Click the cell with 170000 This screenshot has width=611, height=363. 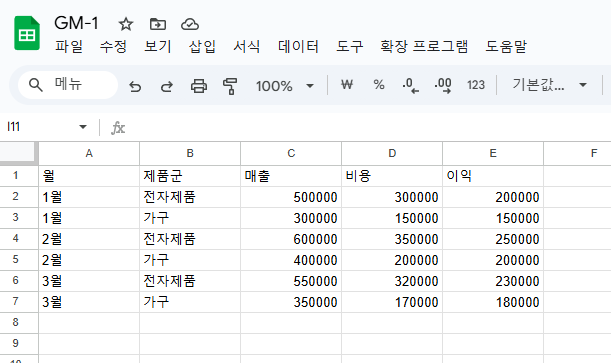392,302
